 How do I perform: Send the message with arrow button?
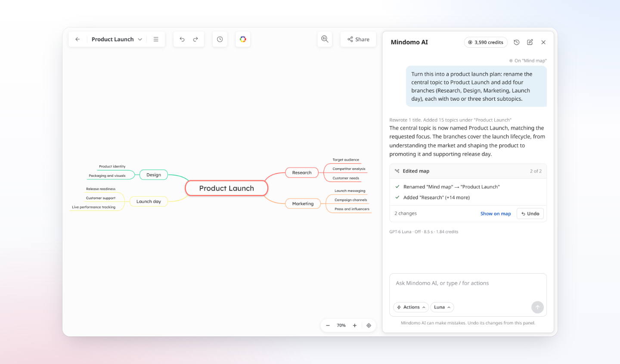click(537, 307)
